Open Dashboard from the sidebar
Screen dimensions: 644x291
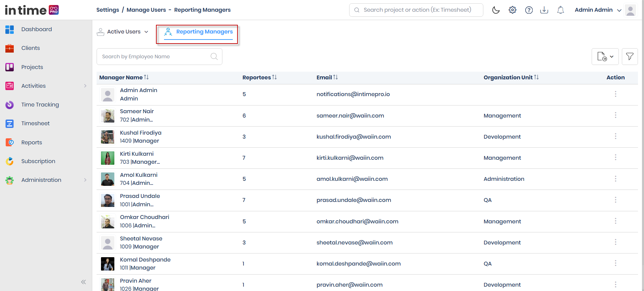point(37,29)
